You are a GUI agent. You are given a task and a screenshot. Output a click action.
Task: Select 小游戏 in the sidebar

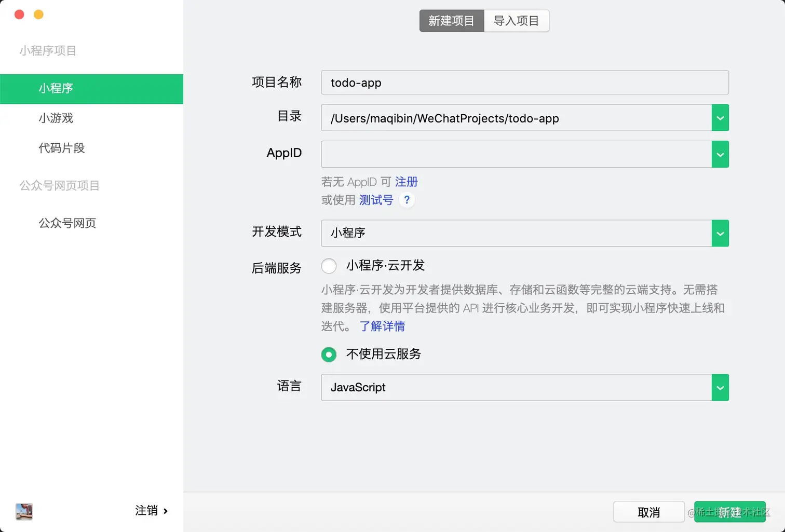point(56,118)
